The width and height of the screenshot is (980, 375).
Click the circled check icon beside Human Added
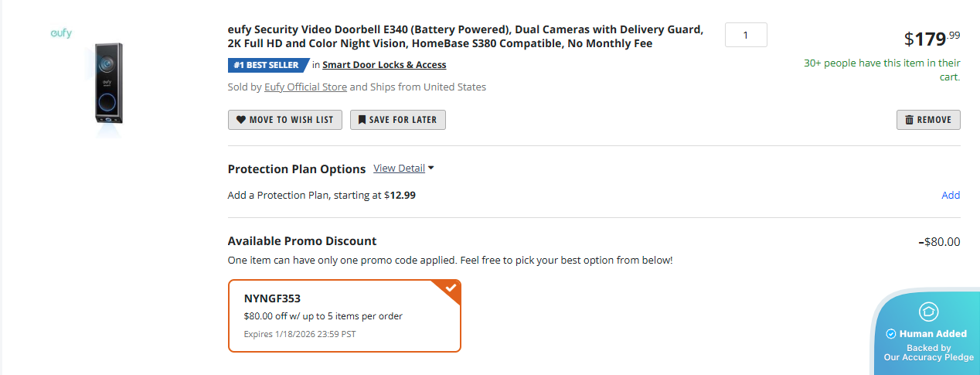click(891, 334)
